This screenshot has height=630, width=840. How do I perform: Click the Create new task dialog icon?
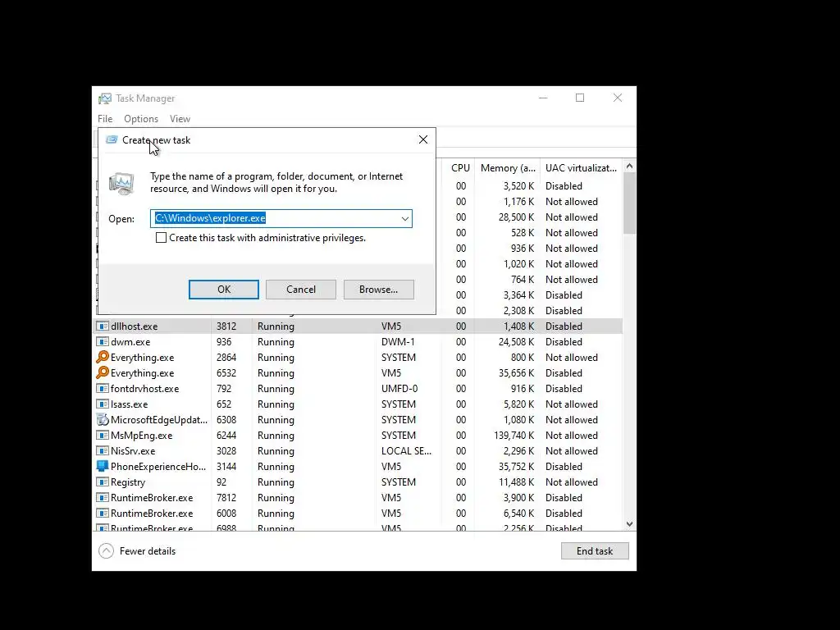point(112,139)
